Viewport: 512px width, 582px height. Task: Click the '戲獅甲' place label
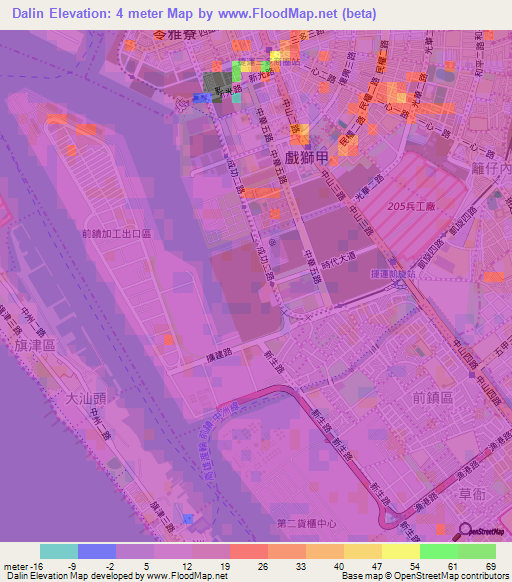click(307, 158)
